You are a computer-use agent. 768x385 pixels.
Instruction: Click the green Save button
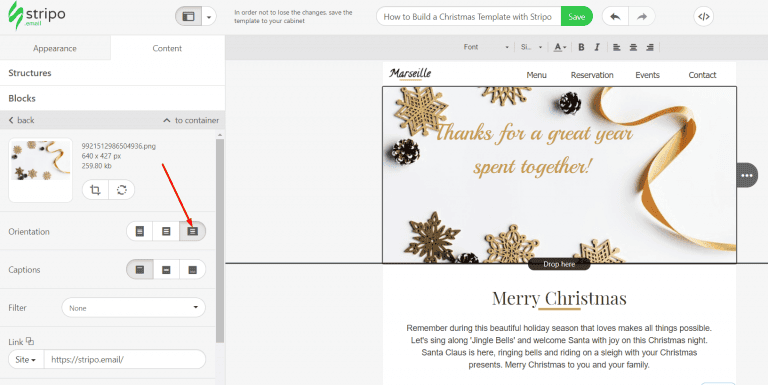click(576, 17)
